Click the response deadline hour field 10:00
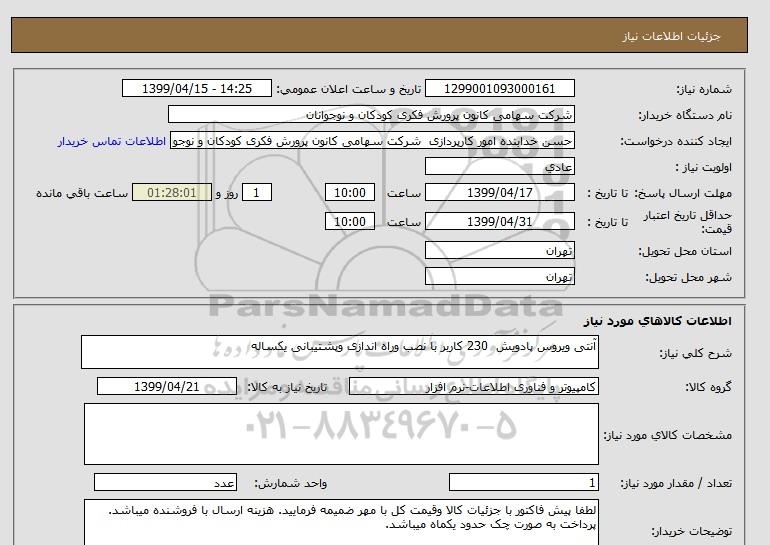 (350, 192)
